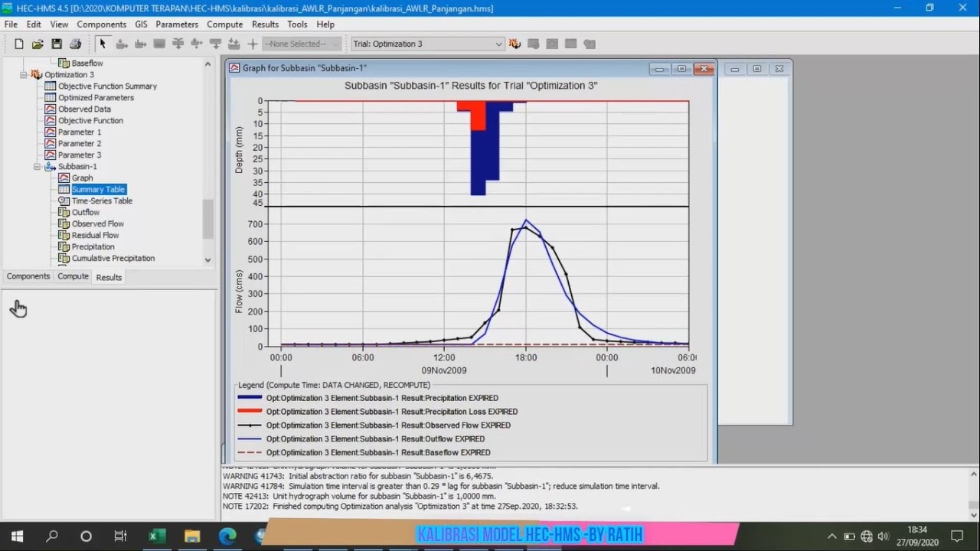Open the Results menu

[x=265, y=24]
